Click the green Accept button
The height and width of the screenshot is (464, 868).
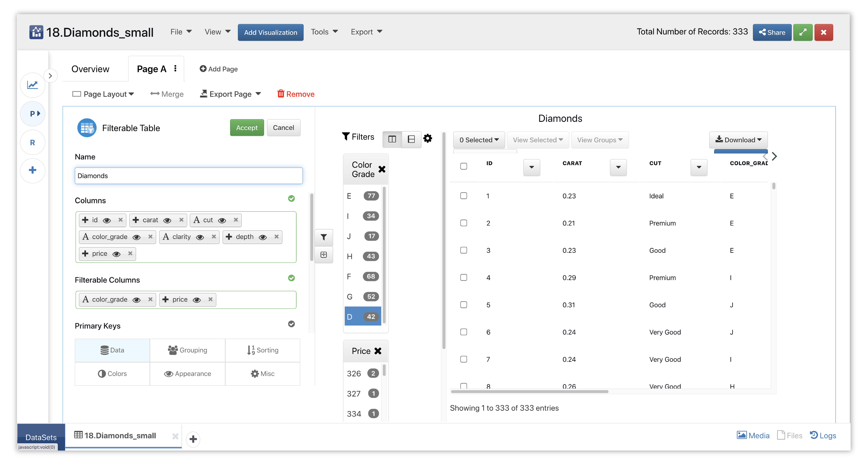click(247, 128)
